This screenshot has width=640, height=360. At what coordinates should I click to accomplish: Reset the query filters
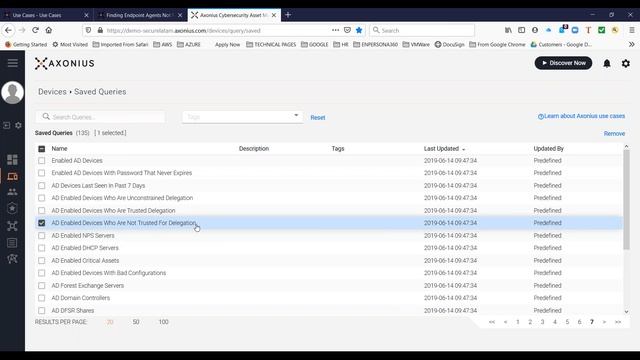pos(318,118)
